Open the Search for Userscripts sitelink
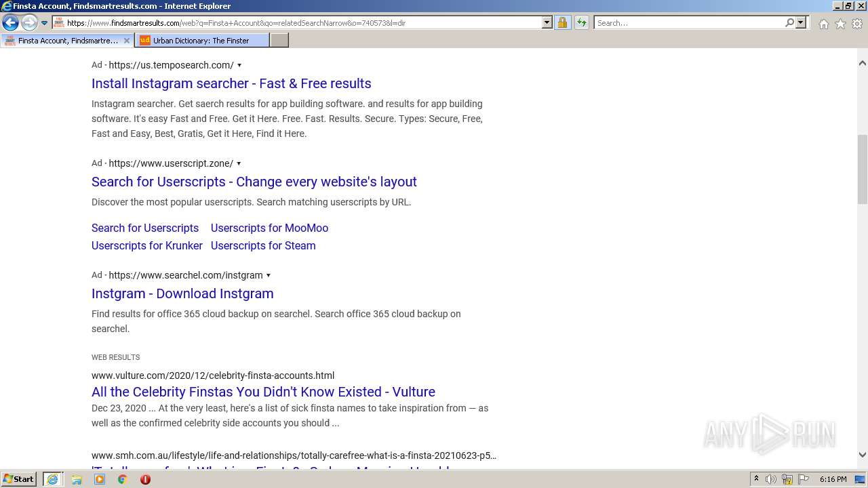The width and height of the screenshot is (868, 488). [145, 228]
